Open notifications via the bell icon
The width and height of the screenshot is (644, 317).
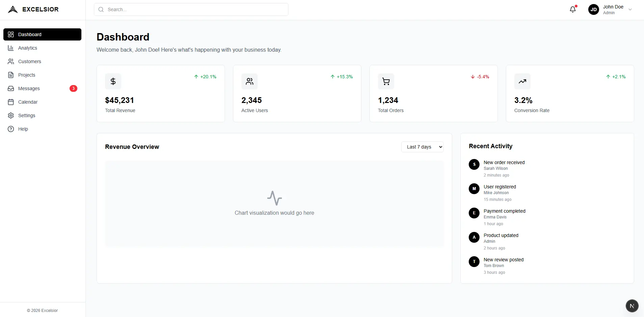pos(572,9)
